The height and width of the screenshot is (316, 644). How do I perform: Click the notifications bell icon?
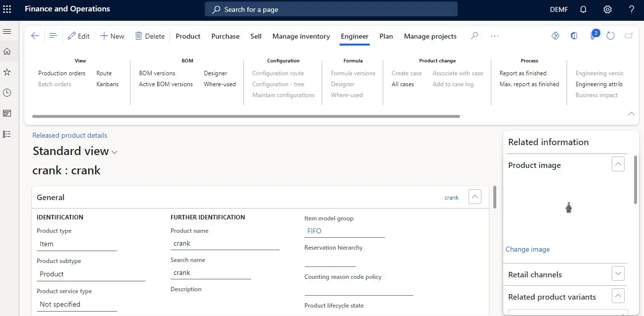[583, 9]
